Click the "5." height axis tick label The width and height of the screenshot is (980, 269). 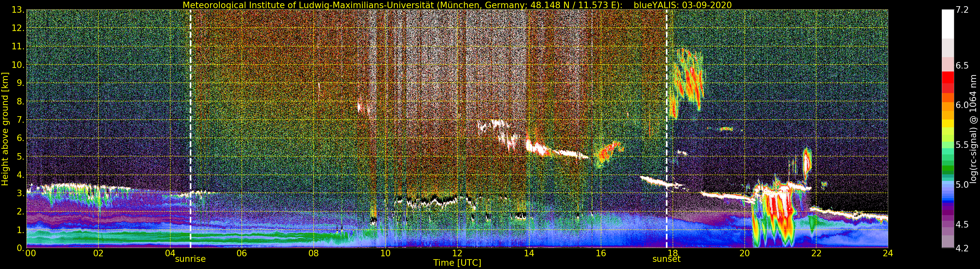click(21, 157)
